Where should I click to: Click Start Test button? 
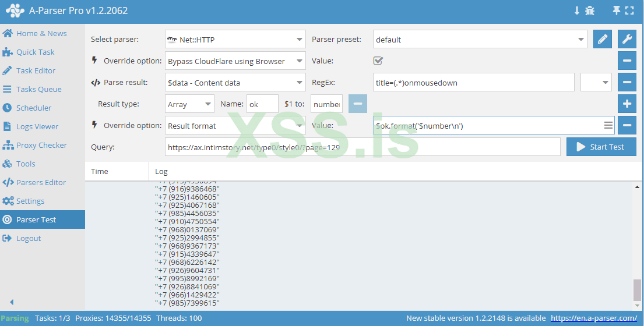601,147
